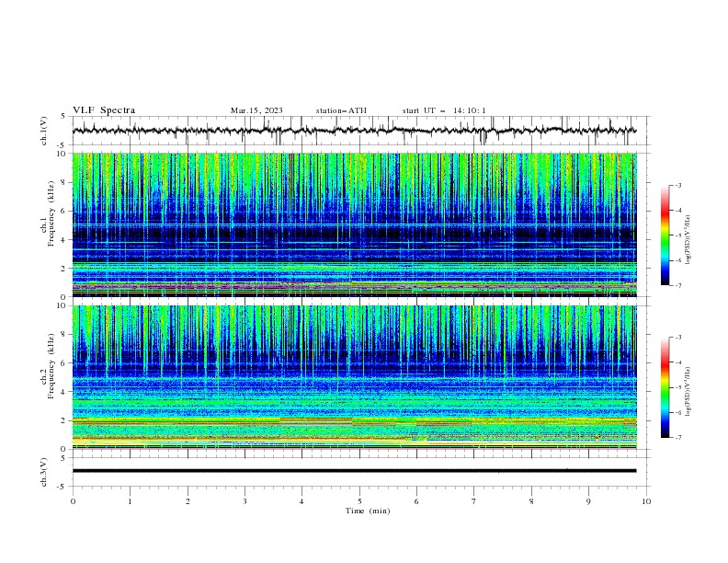Image resolution: width=728 pixels, height=563 pixels.
Task: Click the "-7" tick on ch.2 colorbar
Action: pyautogui.click(x=678, y=437)
